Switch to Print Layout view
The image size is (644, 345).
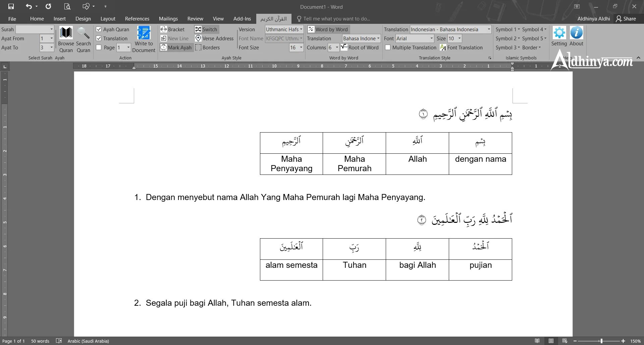click(x=551, y=341)
